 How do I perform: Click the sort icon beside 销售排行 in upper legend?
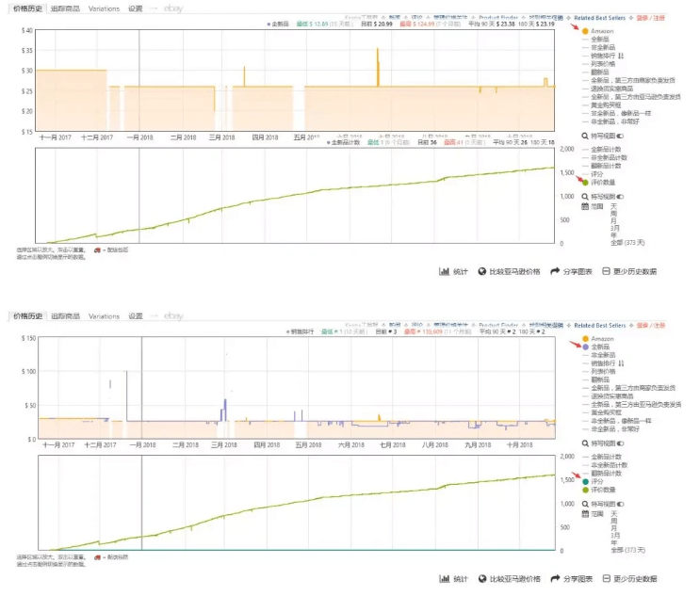pos(621,56)
